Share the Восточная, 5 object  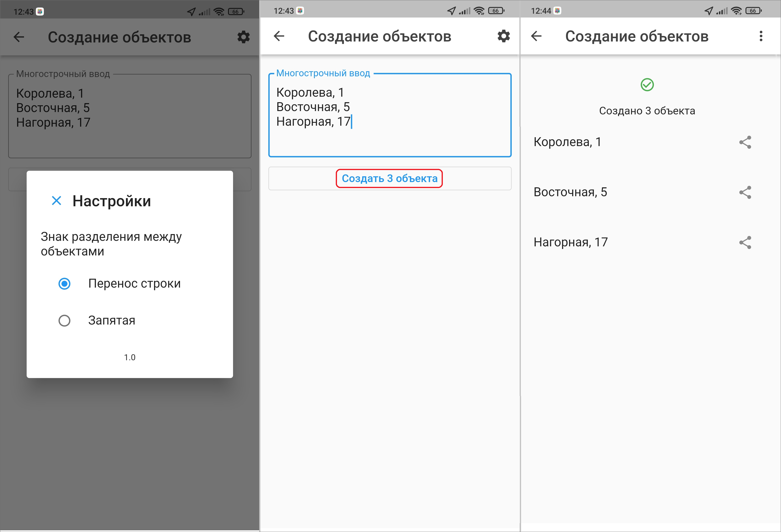(745, 192)
